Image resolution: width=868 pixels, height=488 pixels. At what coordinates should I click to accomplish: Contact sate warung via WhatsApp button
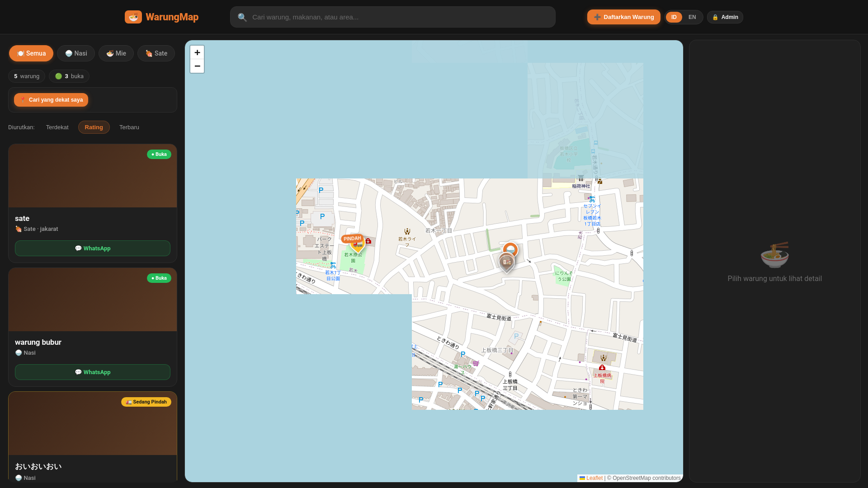[93, 249]
